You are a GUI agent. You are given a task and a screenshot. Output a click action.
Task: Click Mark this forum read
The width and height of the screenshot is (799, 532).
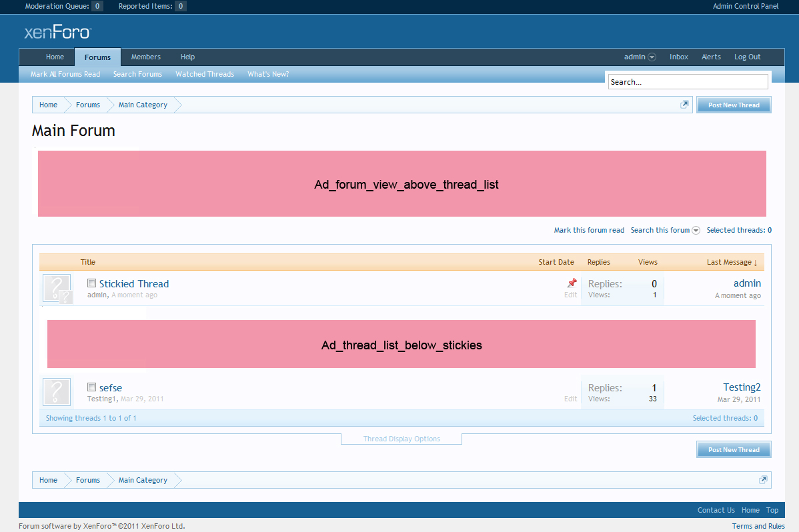(589, 230)
